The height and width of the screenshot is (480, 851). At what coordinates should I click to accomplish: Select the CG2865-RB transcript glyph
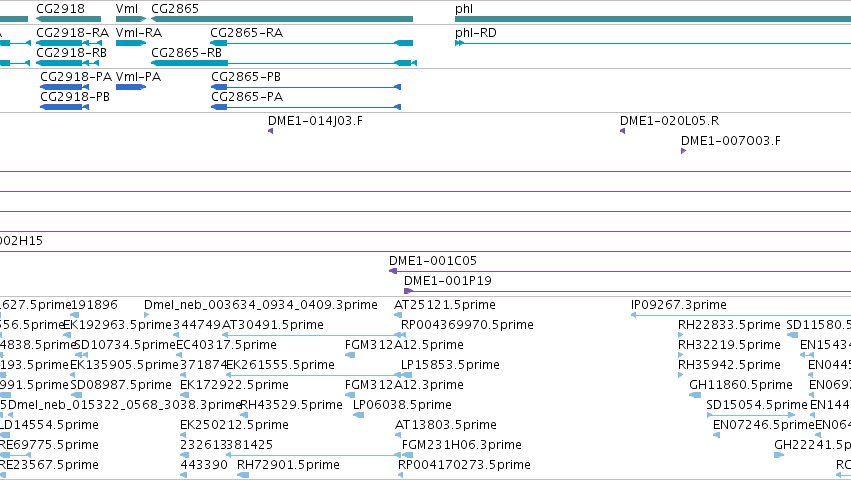(x=284, y=63)
